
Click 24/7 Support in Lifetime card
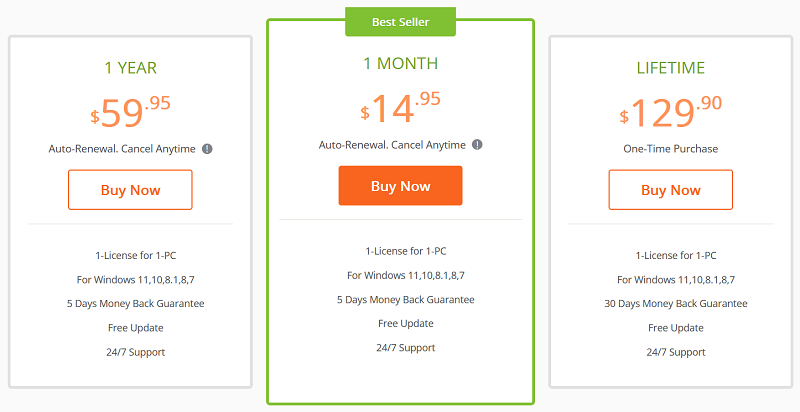pyautogui.click(x=676, y=352)
